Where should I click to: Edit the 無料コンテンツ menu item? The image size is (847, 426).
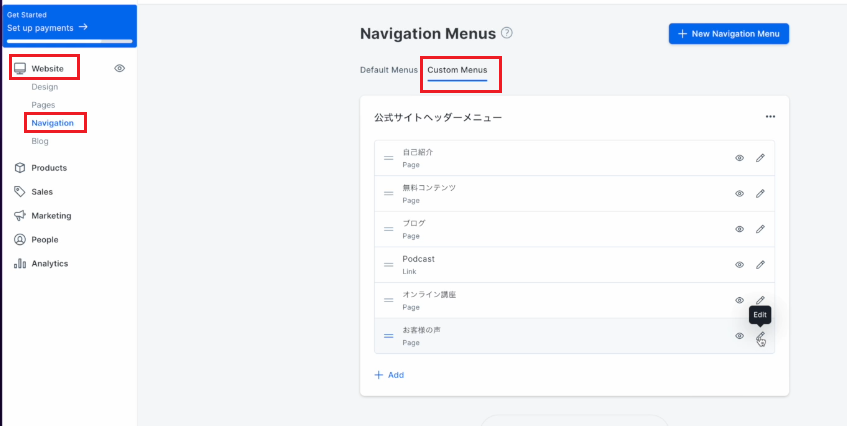click(x=760, y=193)
